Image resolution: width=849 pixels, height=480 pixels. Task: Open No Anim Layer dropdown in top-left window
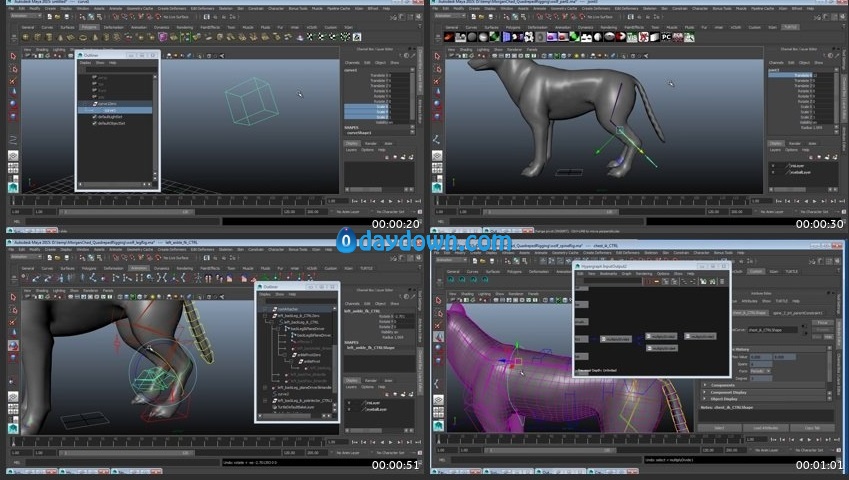coord(347,212)
